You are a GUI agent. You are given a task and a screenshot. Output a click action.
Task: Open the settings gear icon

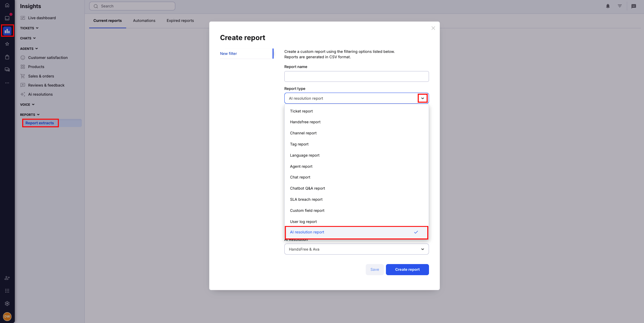click(7, 303)
